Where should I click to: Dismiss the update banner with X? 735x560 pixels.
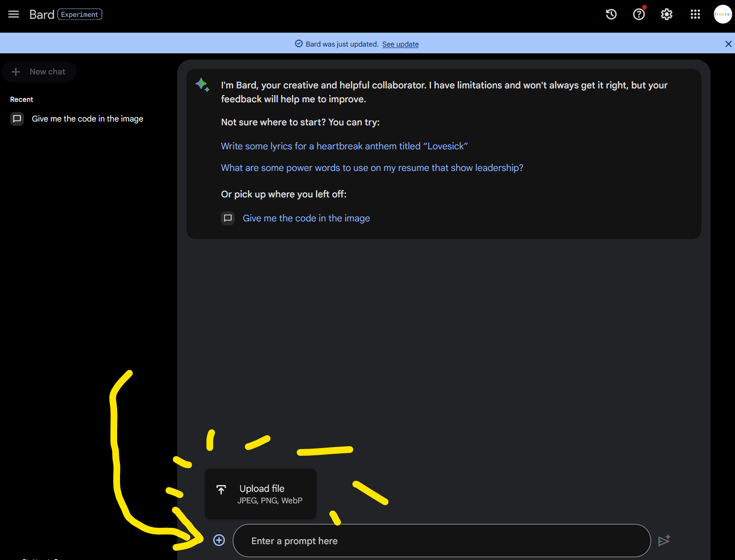tap(728, 44)
